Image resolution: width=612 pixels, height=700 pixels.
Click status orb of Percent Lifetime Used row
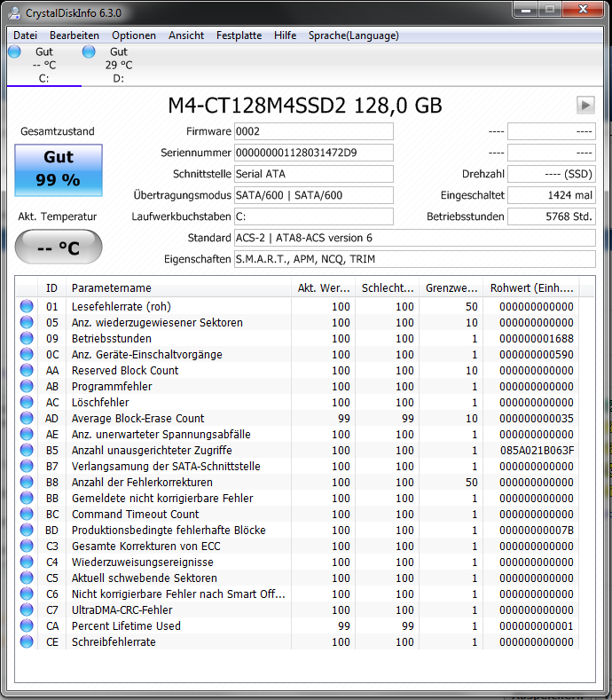27,625
